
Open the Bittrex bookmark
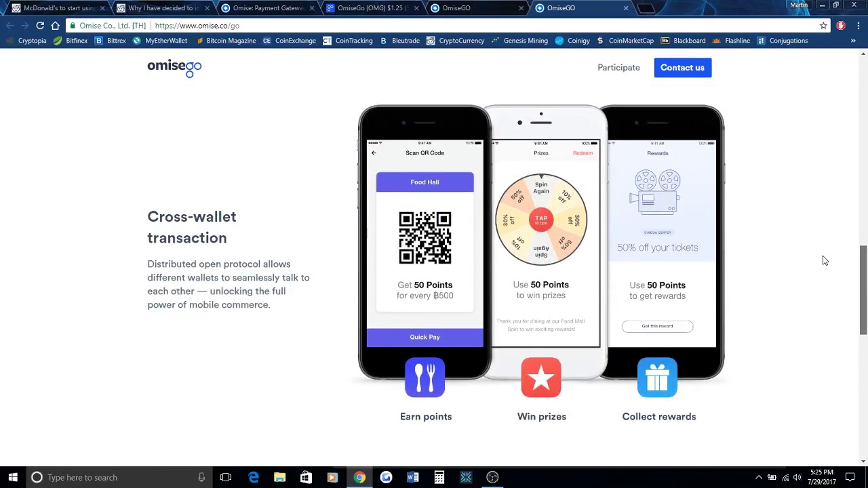tap(111, 41)
